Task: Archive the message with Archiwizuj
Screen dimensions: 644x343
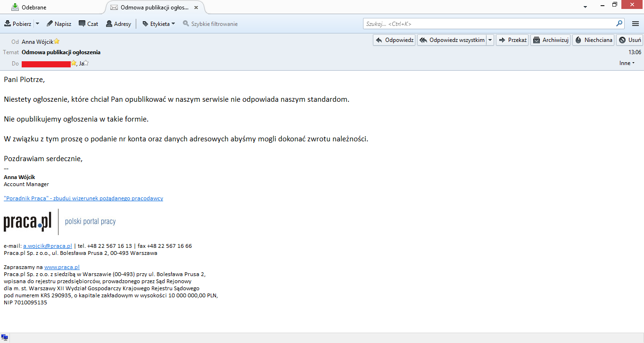Action: (551, 40)
